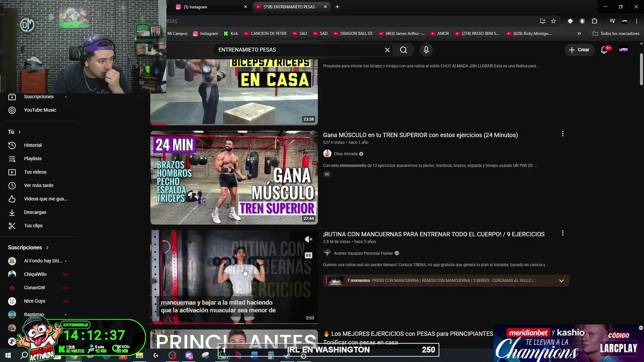This screenshot has width=644, height=362.
Task: Go to Tus videos
Action: pos(35,172)
